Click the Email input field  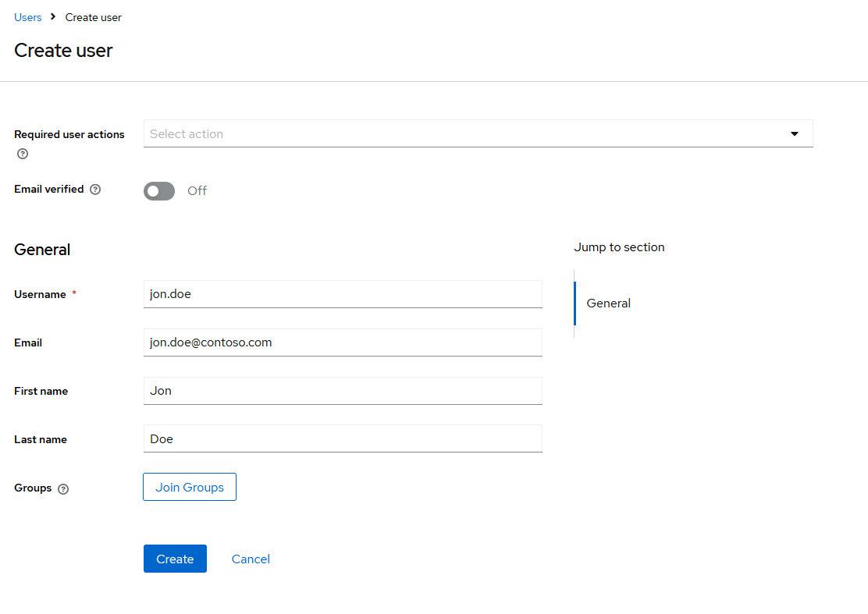343,342
